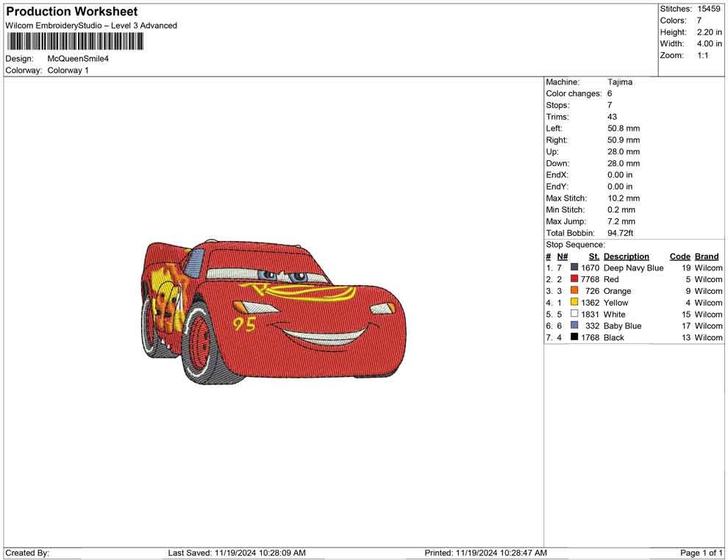Click the 'Baby Blue' description text
Screen dimensions: 728x560
click(622, 326)
